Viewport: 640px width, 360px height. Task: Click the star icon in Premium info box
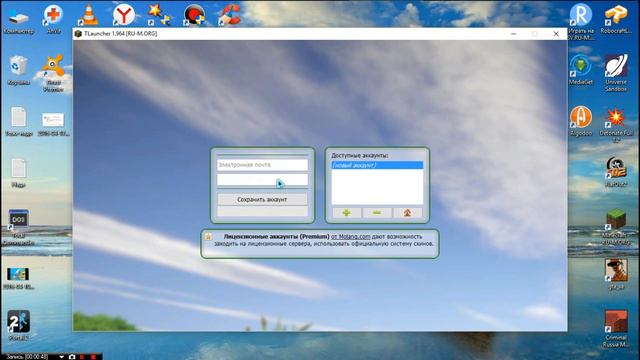208,236
